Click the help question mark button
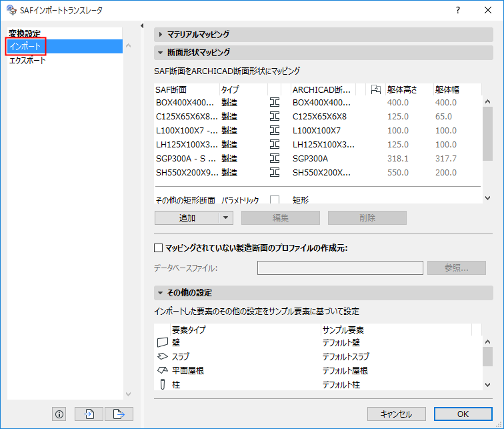This screenshot has height=429, width=504. pyautogui.click(x=458, y=10)
